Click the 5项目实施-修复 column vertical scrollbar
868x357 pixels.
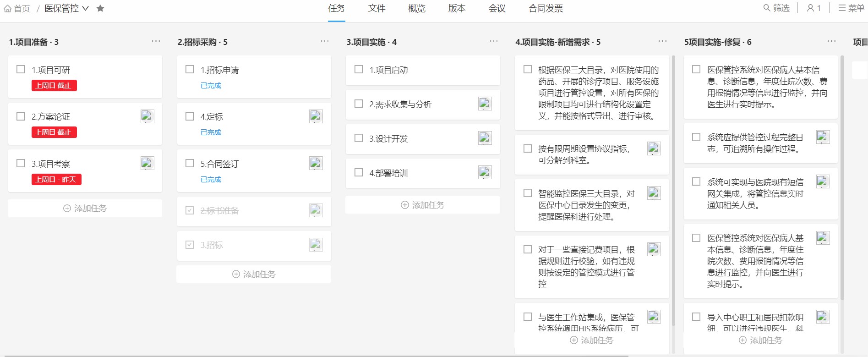point(842,178)
